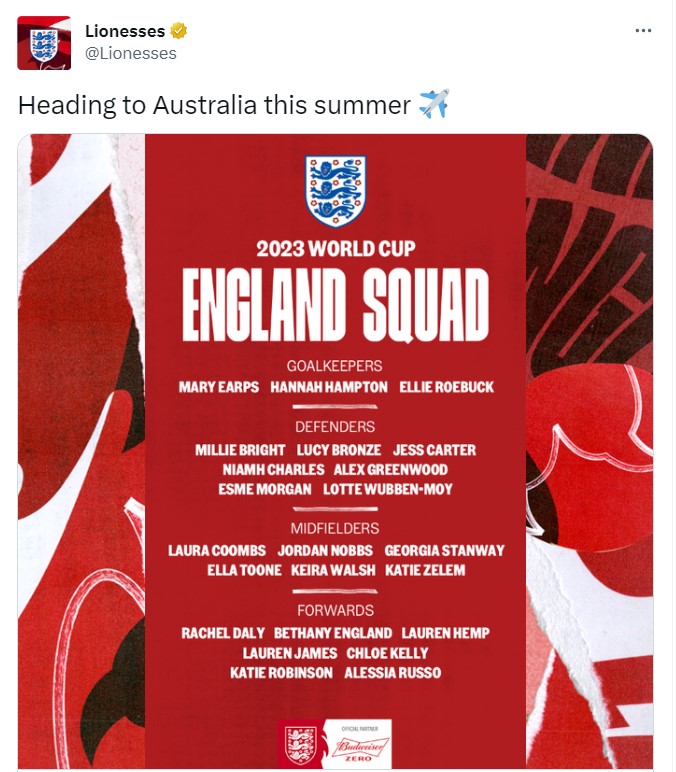This screenshot has width=676, height=772.
Task: Click the Budweiser Zero partner logo
Action: pos(360,744)
